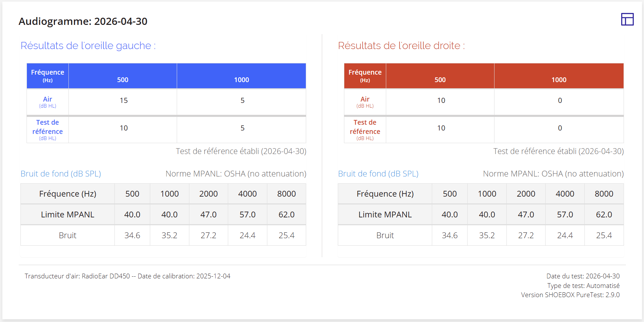
Task: Select left ear Air value 15
Action: click(x=124, y=101)
